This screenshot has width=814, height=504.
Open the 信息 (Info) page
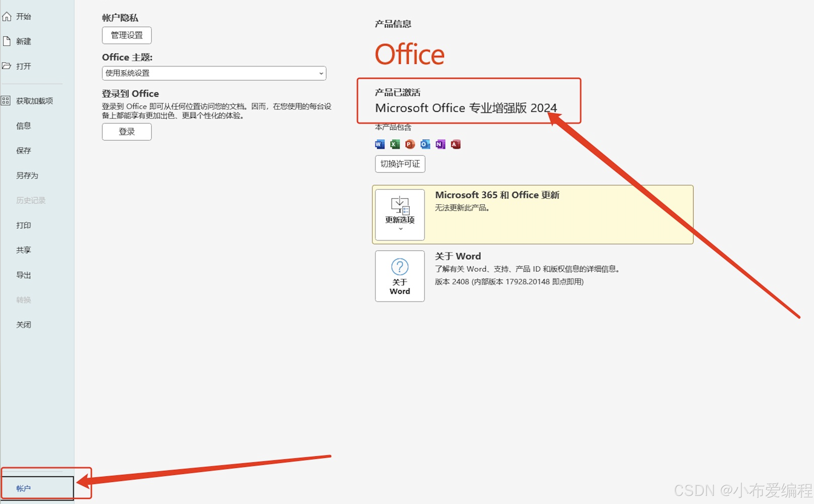(x=24, y=126)
